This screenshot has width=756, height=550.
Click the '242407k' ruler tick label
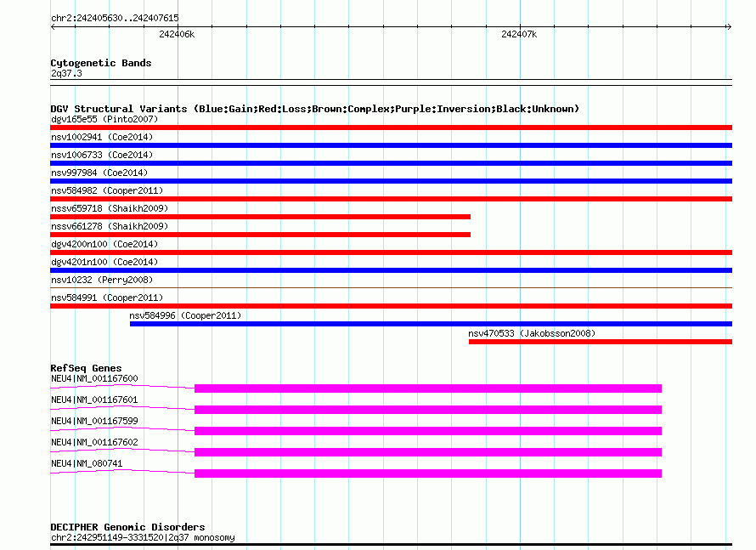(519, 34)
